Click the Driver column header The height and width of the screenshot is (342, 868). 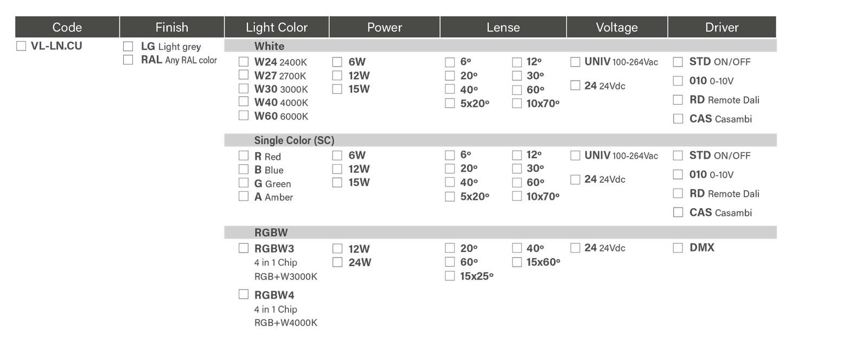722,27
